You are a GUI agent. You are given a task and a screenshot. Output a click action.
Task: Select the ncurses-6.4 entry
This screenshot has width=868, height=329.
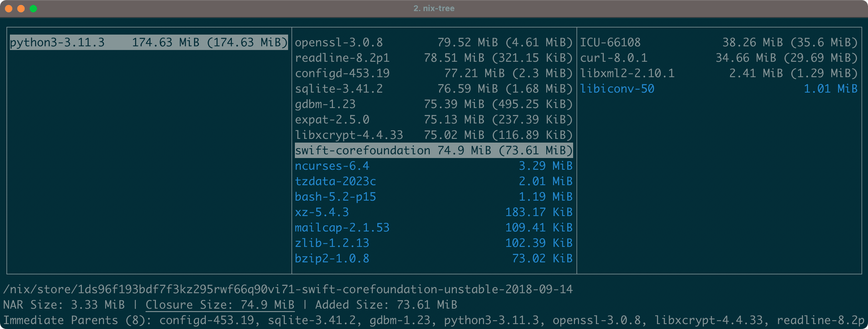[x=433, y=166]
